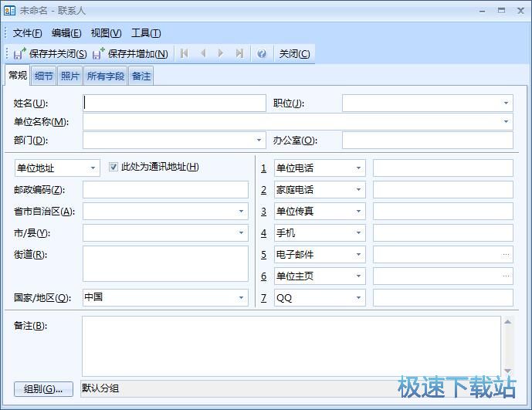The height and width of the screenshot is (410, 532).
Task: Open the QQ type dropdown
Action: point(358,298)
